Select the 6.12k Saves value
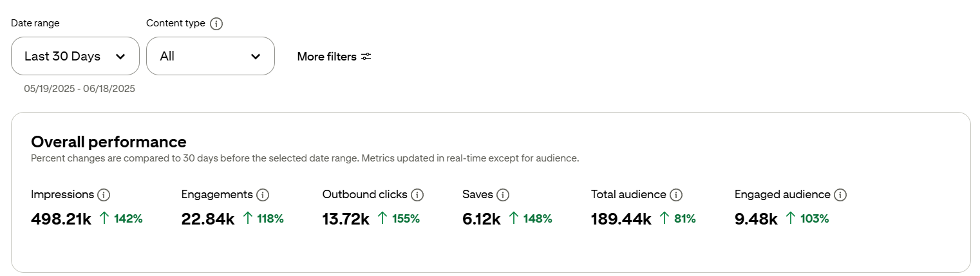 click(482, 219)
